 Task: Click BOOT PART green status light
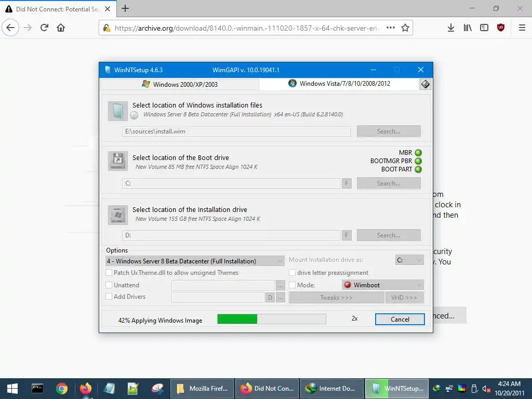pos(418,169)
